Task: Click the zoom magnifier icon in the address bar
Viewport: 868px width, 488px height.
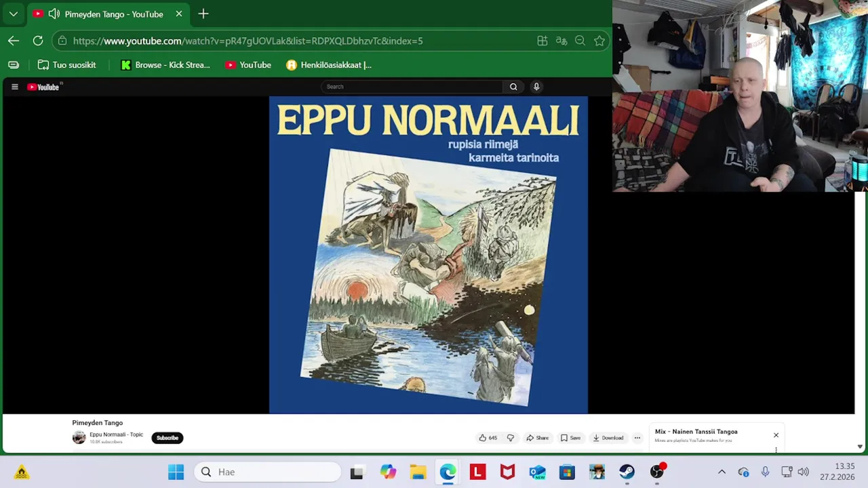Action: 580,41
